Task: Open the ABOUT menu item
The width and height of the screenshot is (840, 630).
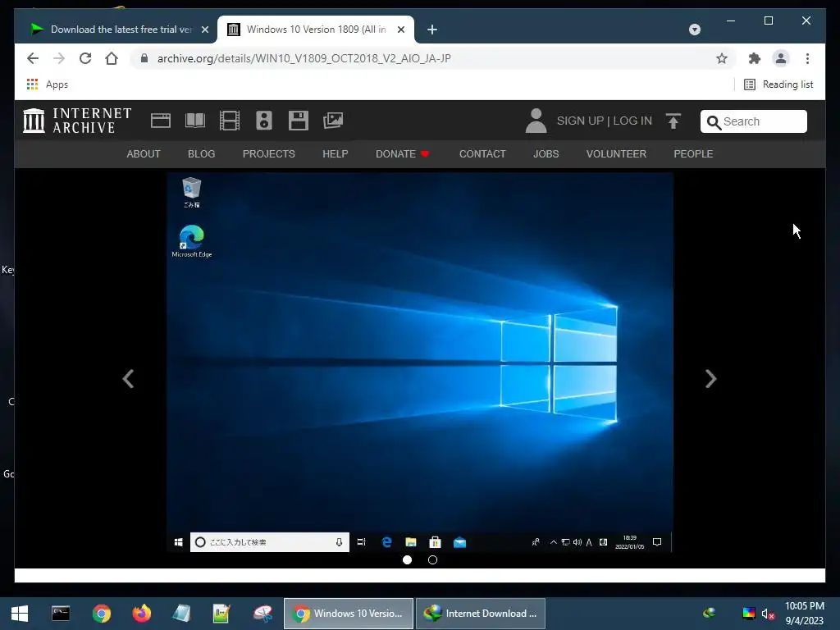Action: tap(144, 154)
